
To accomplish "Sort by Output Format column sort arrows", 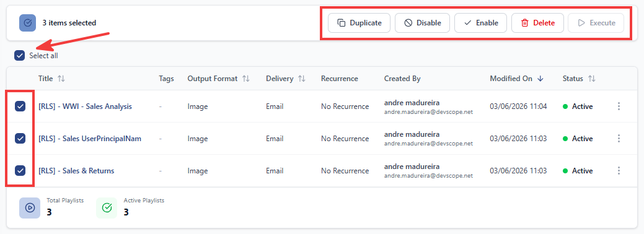I will 246,79.
